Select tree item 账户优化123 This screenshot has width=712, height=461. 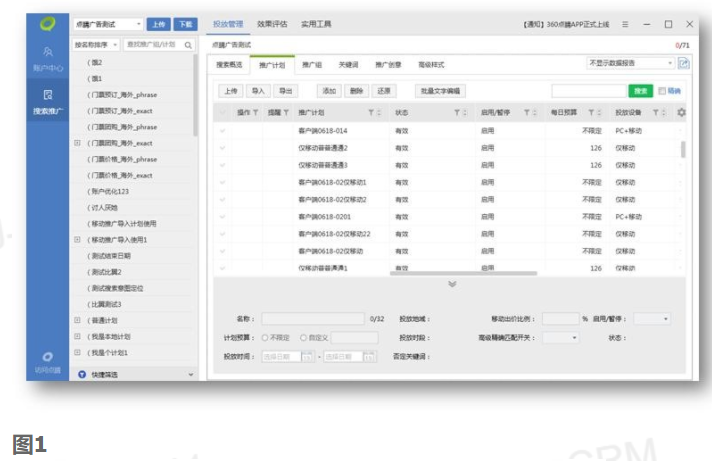108,191
